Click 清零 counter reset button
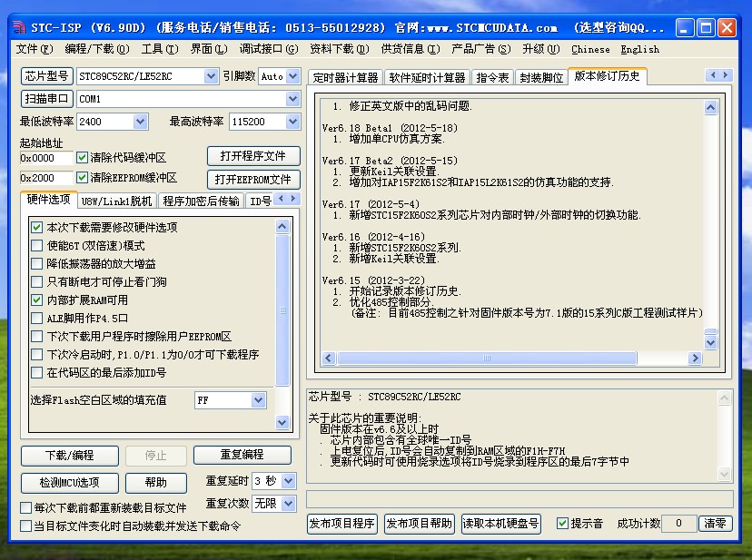 tap(715, 524)
